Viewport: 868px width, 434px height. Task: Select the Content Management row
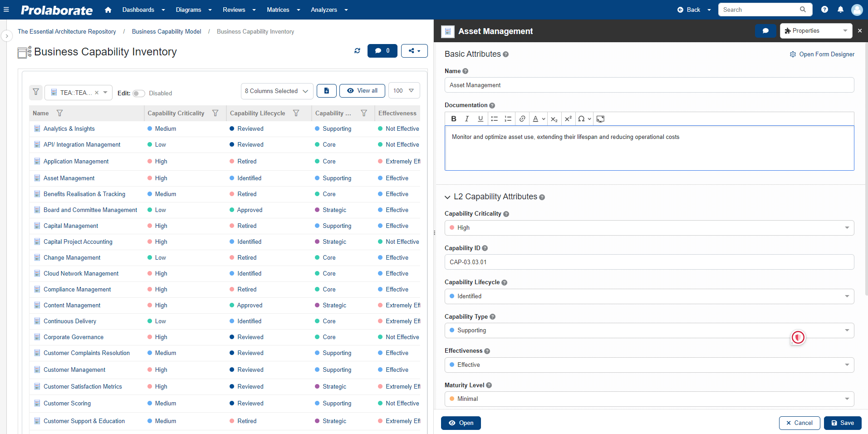click(225, 306)
